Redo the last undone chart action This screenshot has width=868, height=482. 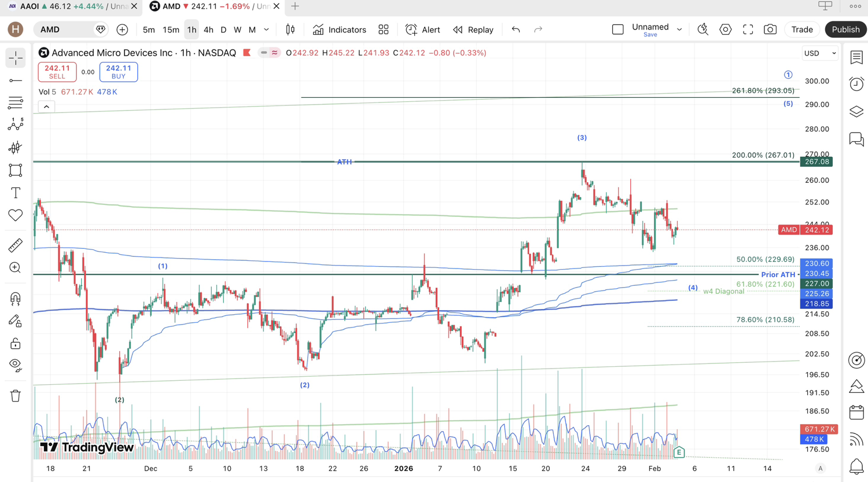pos(538,30)
